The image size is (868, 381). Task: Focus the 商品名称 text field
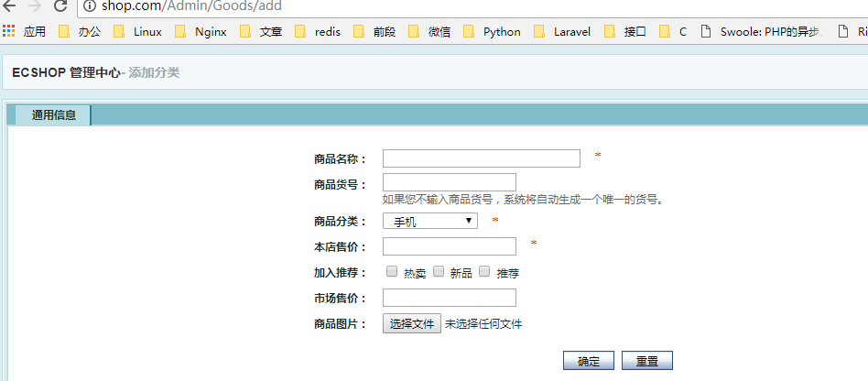pyautogui.click(x=481, y=158)
